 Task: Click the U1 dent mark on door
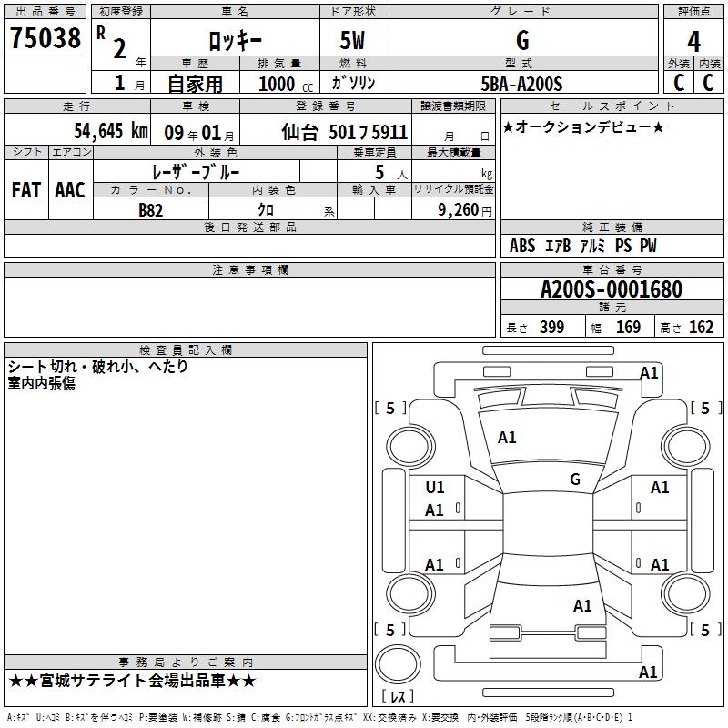pos(435,488)
